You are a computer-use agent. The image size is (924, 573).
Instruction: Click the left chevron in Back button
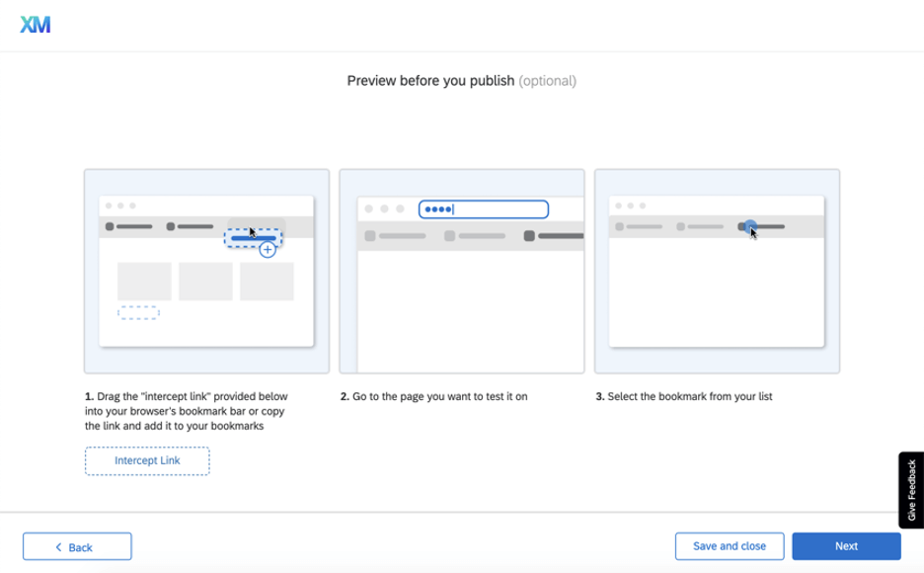pyautogui.click(x=58, y=547)
